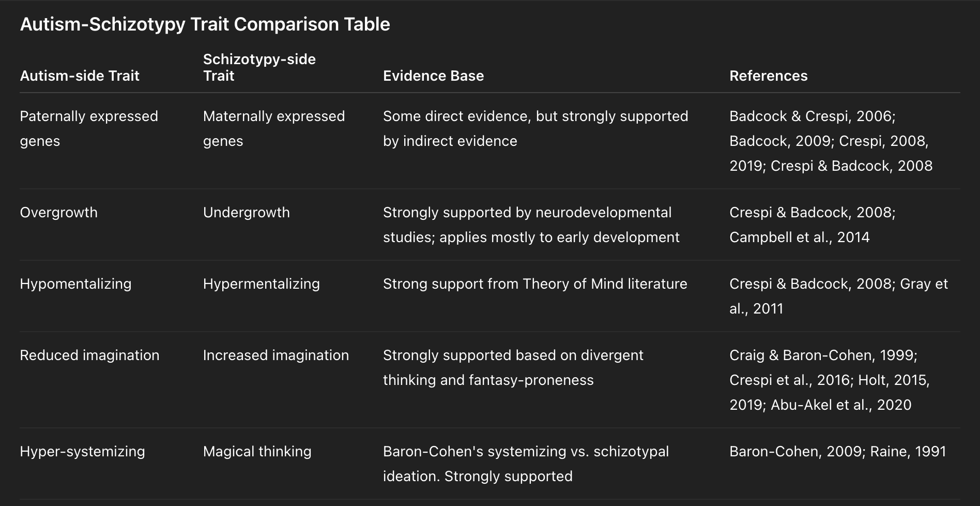Click the Campbell et al., 2014 reference
Image resolution: width=980 pixels, height=506 pixels.
tap(799, 237)
